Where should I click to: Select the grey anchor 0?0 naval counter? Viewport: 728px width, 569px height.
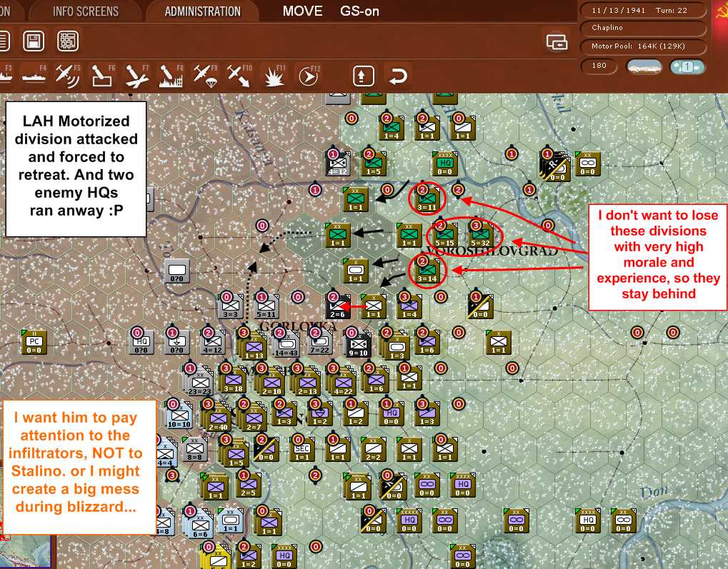[x=176, y=342]
